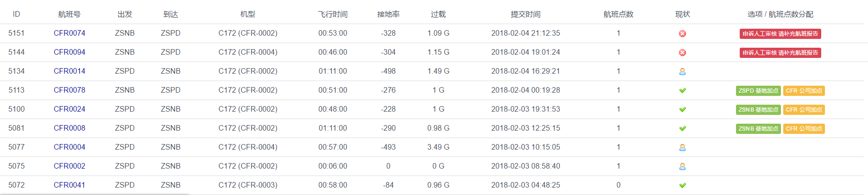
Task: Click the 3.49 G overload value
Action: [438, 147]
